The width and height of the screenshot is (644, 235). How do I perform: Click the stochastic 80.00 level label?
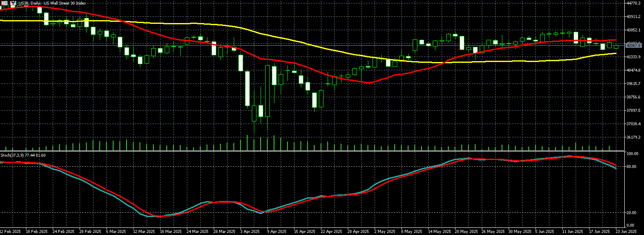tap(632, 167)
